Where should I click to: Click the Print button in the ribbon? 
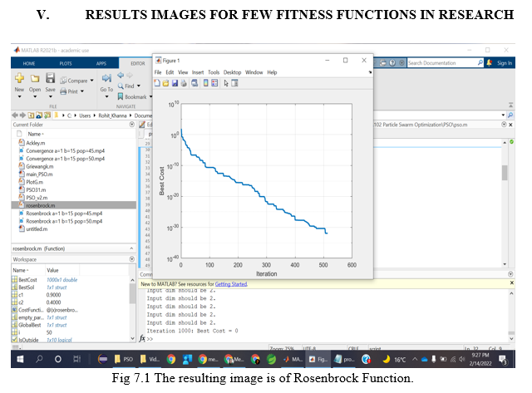69,91
